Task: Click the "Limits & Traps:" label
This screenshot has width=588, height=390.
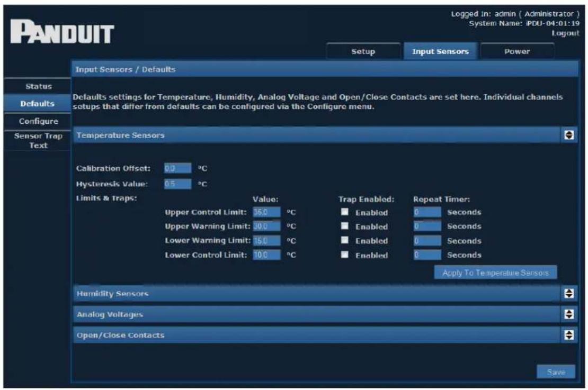Action: click(x=106, y=198)
